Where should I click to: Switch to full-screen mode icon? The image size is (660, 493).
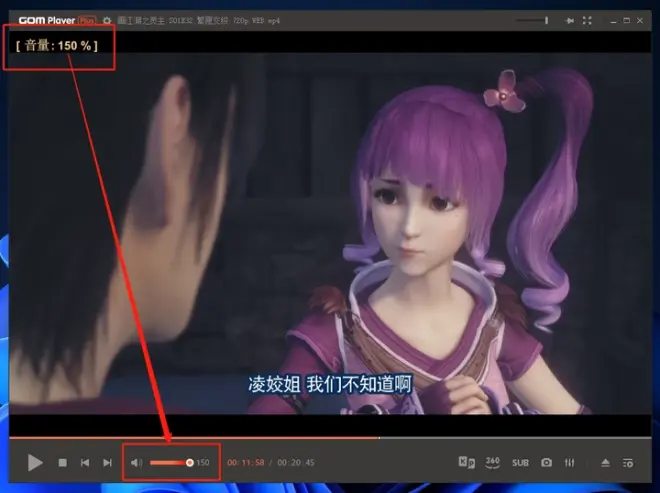tap(587, 20)
